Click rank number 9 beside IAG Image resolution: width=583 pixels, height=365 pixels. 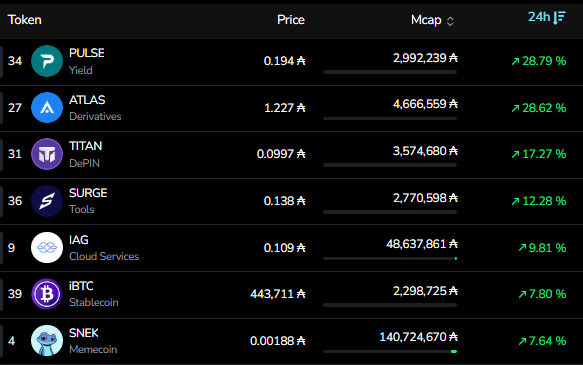pyautogui.click(x=12, y=248)
